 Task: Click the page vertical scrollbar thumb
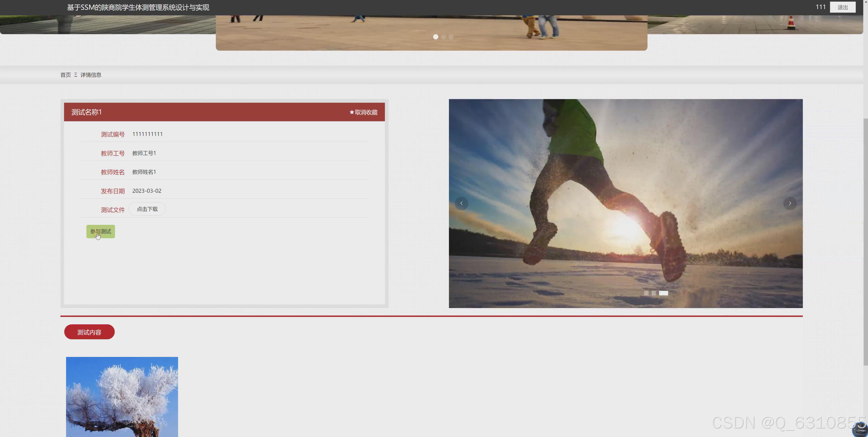click(865, 241)
